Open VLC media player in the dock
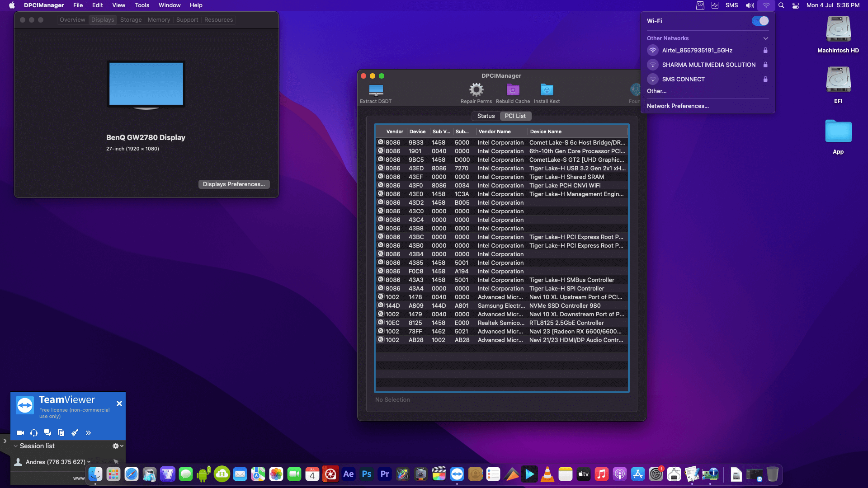The width and height of the screenshot is (868, 488). coord(547,474)
